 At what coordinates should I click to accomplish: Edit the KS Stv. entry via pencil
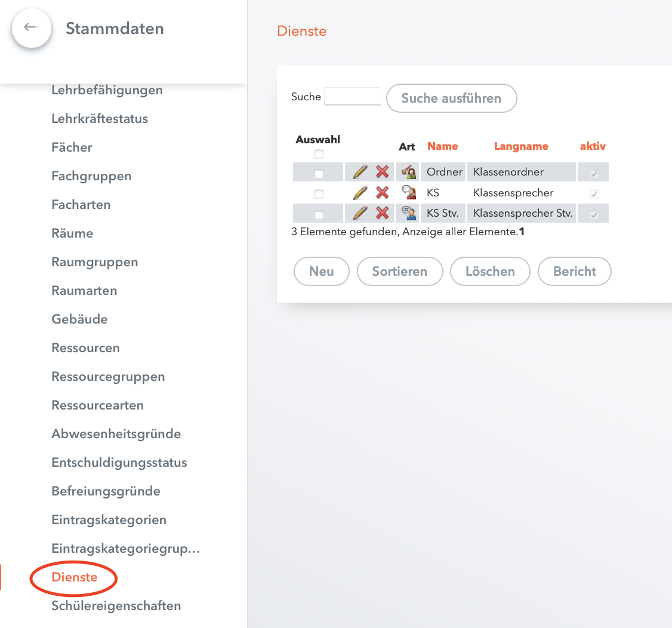coord(360,213)
